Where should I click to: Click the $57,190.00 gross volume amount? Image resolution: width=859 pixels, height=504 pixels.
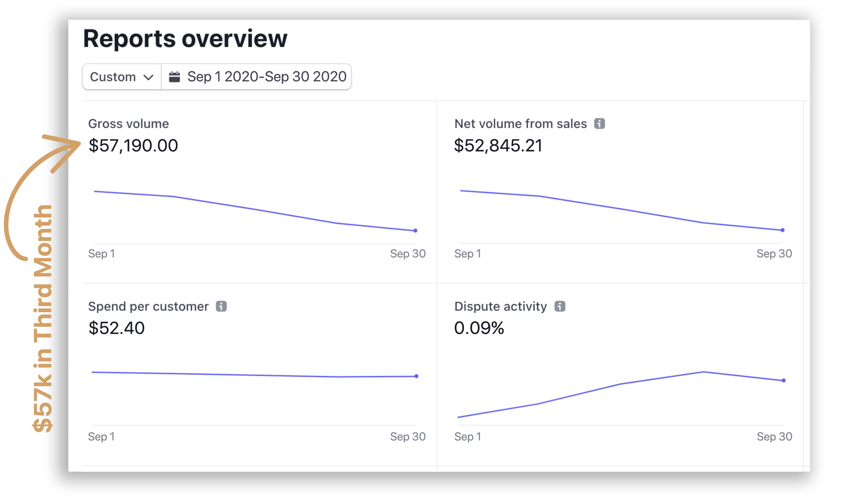[x=133, y=145]
